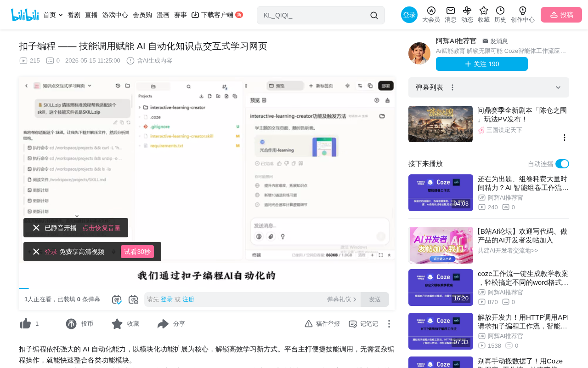Click the video progress bar
The height and width of the screenshot is (368, 588).
coord(207,288)
